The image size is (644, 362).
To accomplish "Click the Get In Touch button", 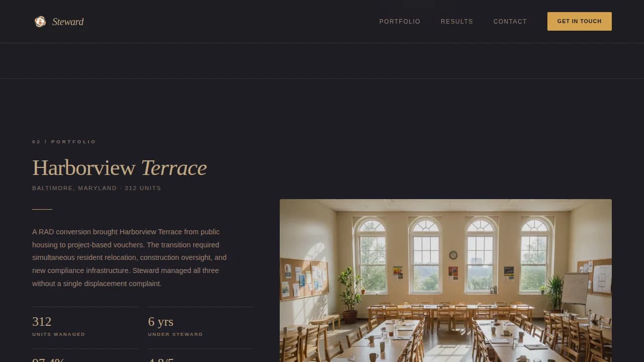I will click(x=580, y=21).
